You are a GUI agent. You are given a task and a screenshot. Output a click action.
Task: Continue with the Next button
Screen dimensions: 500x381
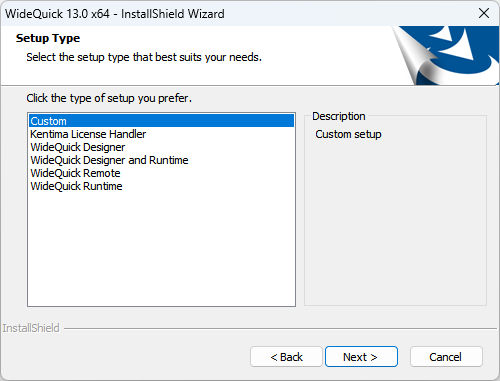361,357
